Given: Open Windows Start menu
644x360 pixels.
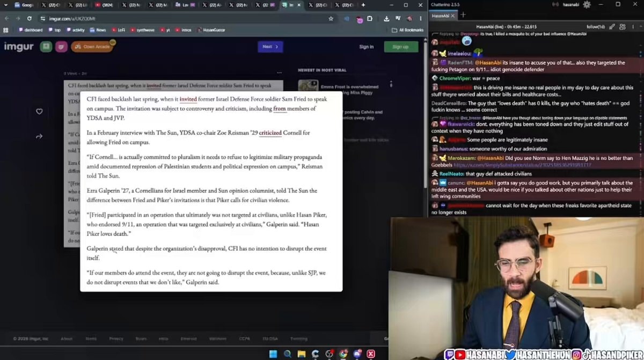Looking at the screenshot, I should coord(273,354).
